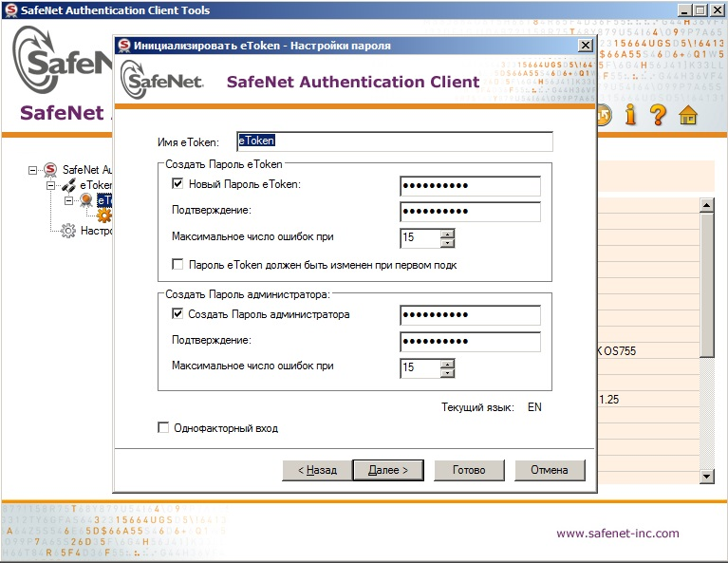Open the www.safenet-inc.com link
The height and width of the screenshot is (563, 728).
click(x=618, y=534)
